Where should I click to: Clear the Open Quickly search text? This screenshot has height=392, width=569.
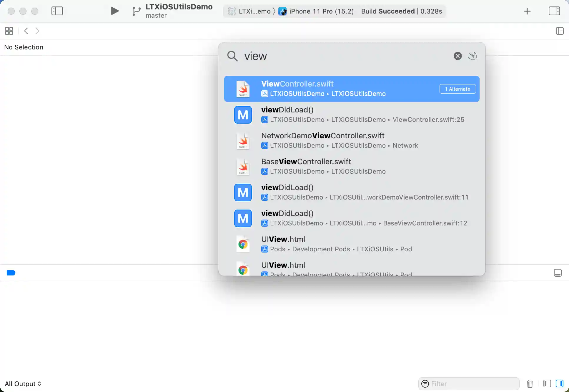coord(457,56)
